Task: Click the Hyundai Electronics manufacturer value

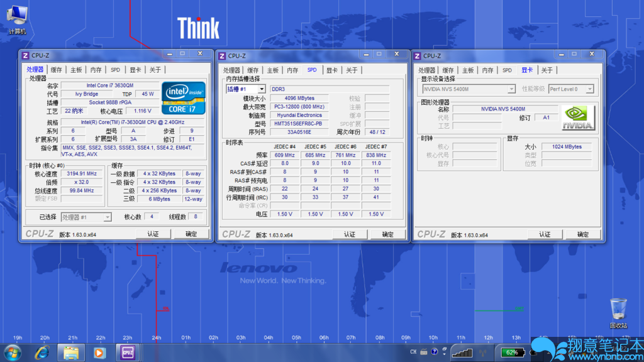Action: coord(299,116)
